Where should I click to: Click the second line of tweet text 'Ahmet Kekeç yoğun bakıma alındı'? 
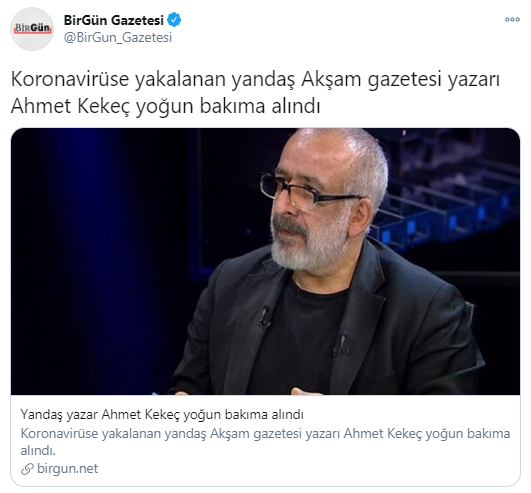[x=165, y=106]
